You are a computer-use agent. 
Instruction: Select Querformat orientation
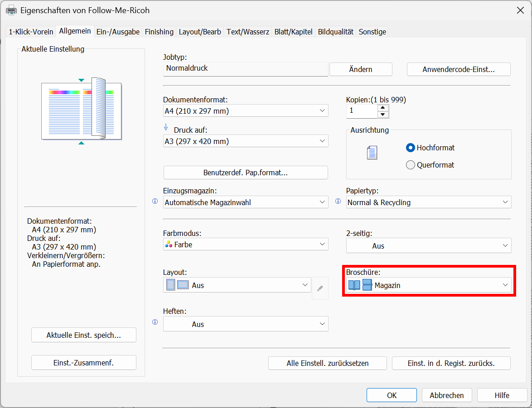click(x=411, y=165)
